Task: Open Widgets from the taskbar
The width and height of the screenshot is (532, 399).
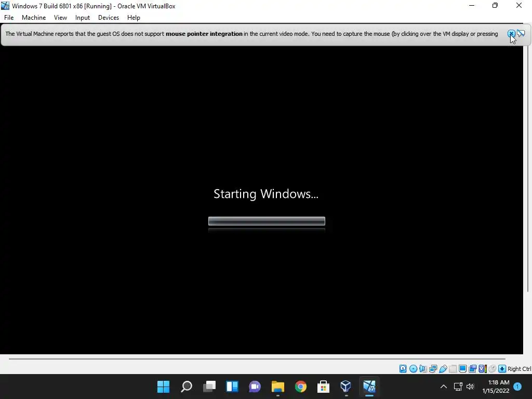Action: [232, 387]
